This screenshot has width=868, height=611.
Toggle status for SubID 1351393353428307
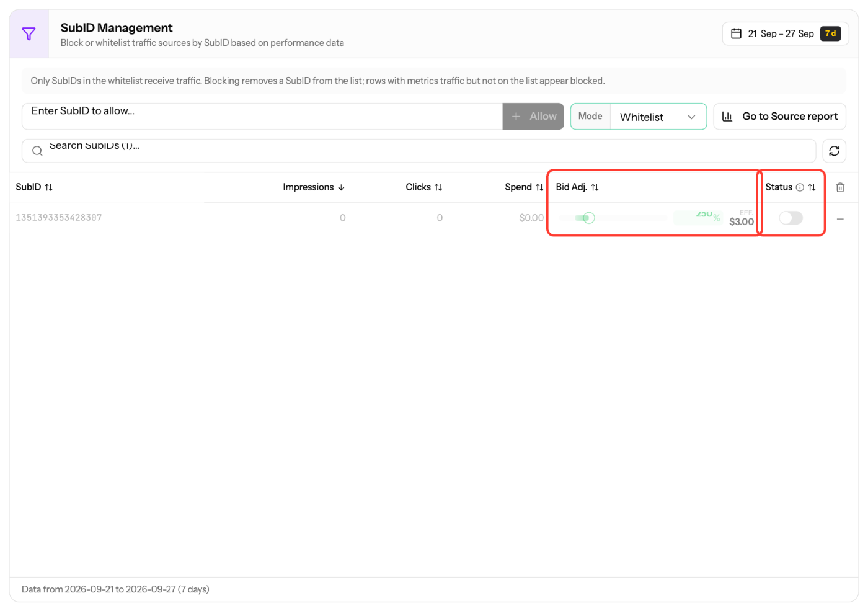tap(790, 218)
